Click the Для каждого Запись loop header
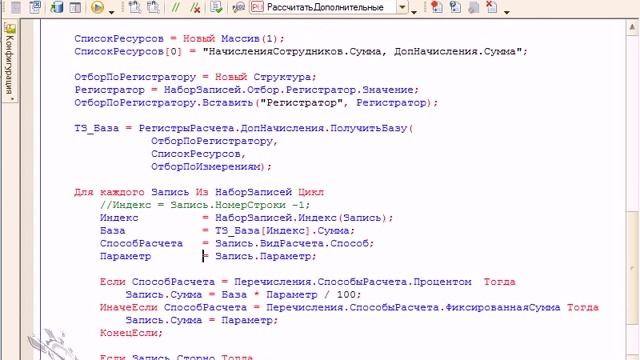The image size is (640, 360). click(199, 192)
